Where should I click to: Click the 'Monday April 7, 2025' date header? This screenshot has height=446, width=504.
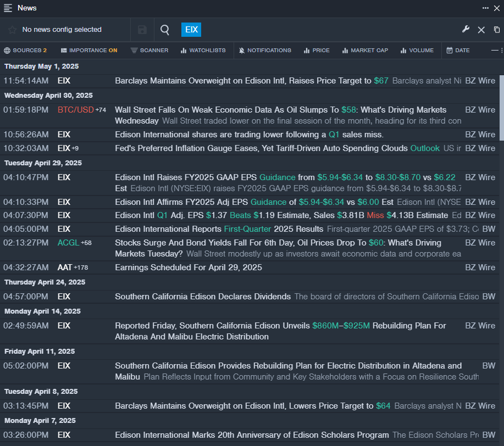pyautogui.click(x=40, y=421)
